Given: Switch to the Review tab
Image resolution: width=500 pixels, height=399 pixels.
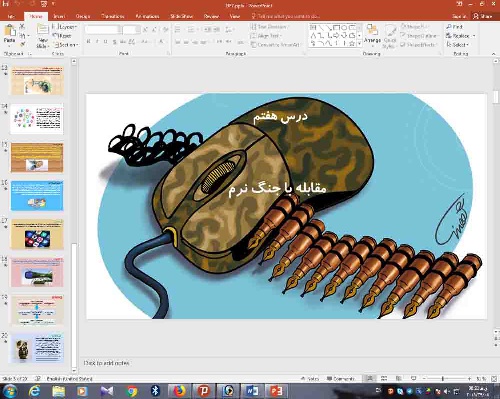Looking at the screenshot, I should coord(211,16).
